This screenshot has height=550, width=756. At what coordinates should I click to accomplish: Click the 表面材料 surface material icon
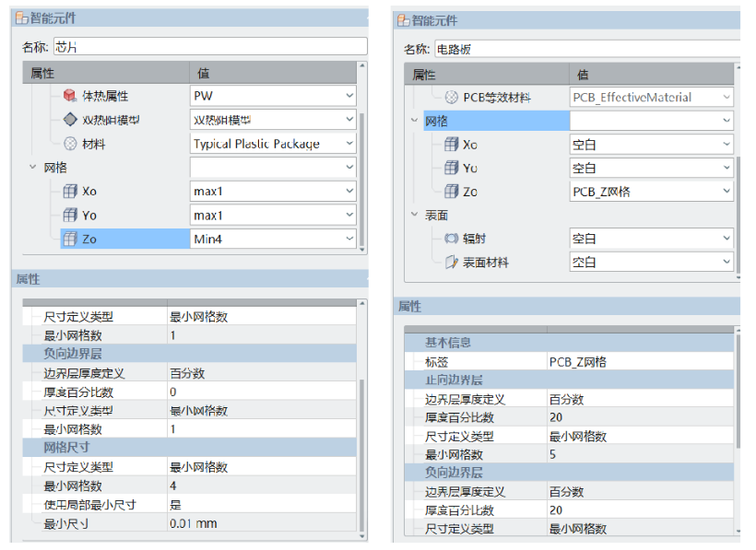pos(451,263)
